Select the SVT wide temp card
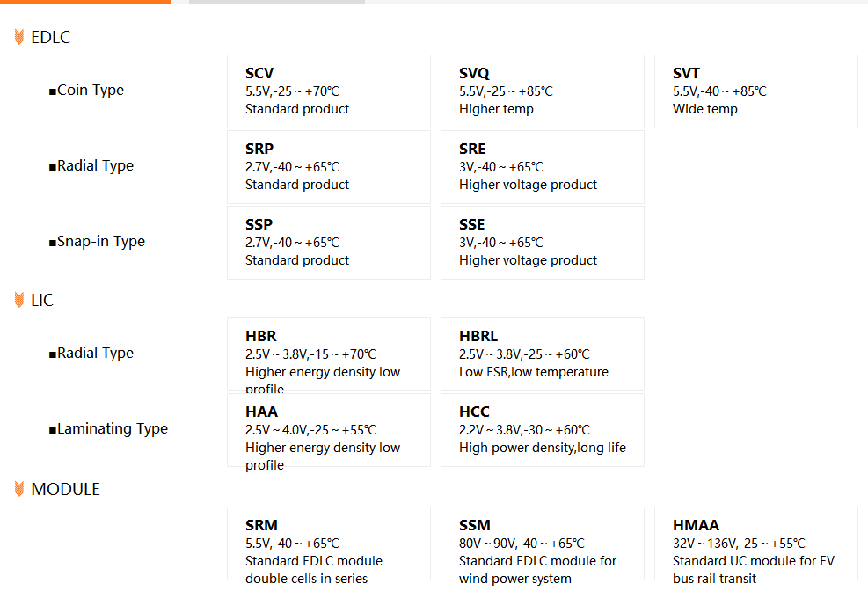868x591 pixels. (756, 91)
